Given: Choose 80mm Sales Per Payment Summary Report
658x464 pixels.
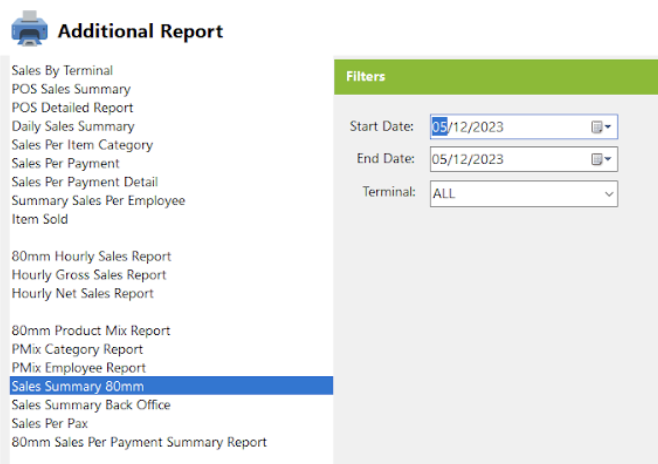Looking at the screenshot, I should (x=139, y=442).
